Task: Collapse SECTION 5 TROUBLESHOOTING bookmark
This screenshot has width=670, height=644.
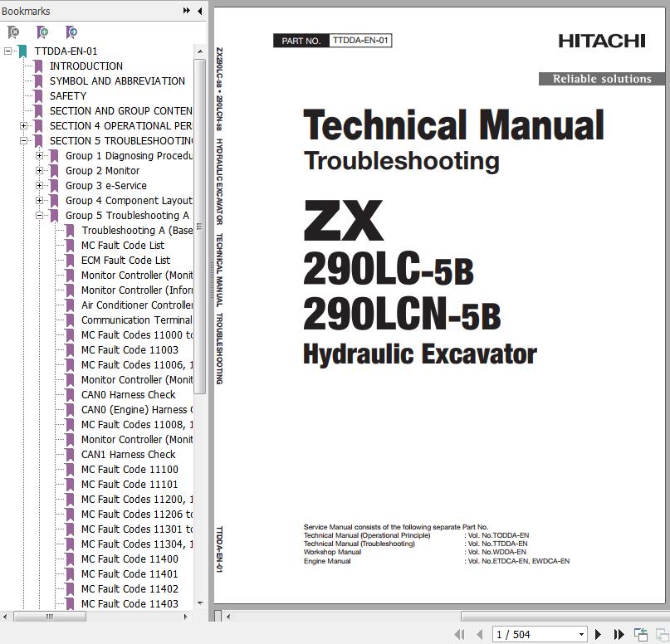Action: click(x=23, y=141)
